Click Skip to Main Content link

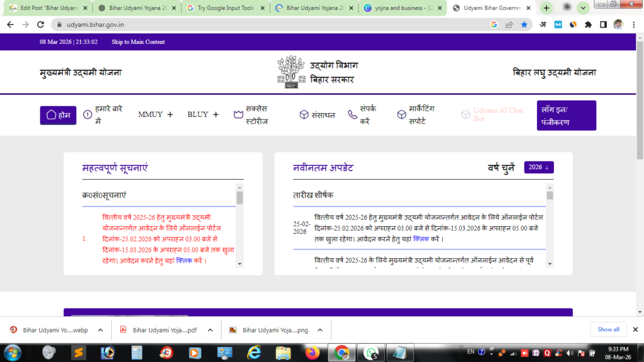(x=138, y=42)
